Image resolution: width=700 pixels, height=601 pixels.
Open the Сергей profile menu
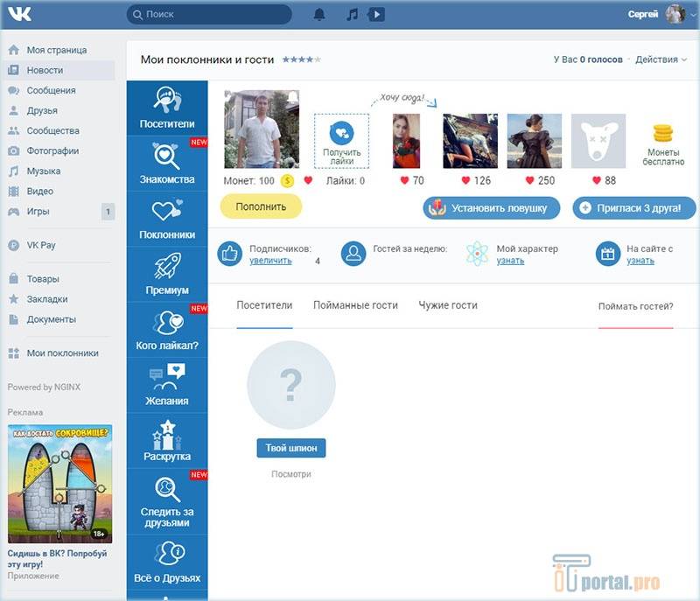(656, 14)
